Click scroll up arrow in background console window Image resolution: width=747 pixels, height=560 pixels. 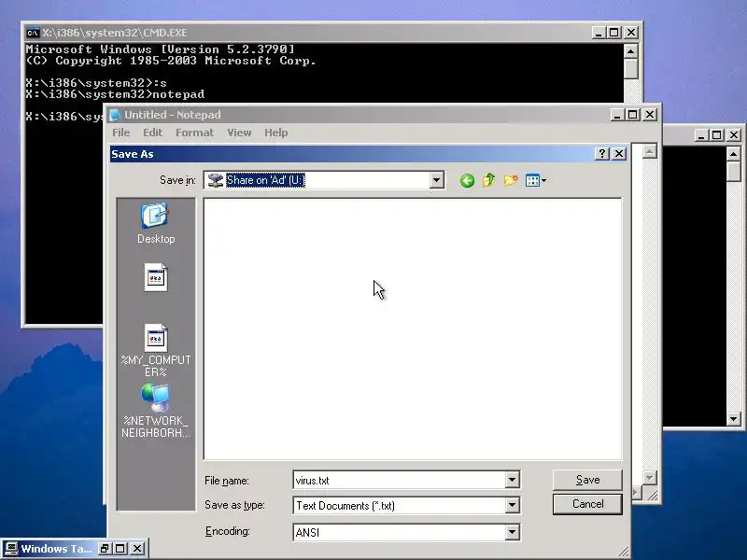pyautogui.click(x=733, y=154)
